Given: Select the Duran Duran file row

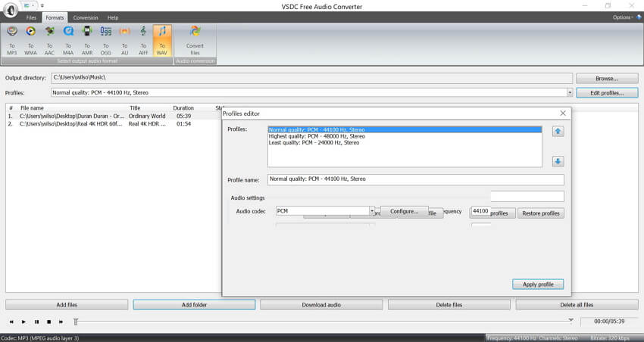Looking at the screenshot, I should (x=114, y=116).
